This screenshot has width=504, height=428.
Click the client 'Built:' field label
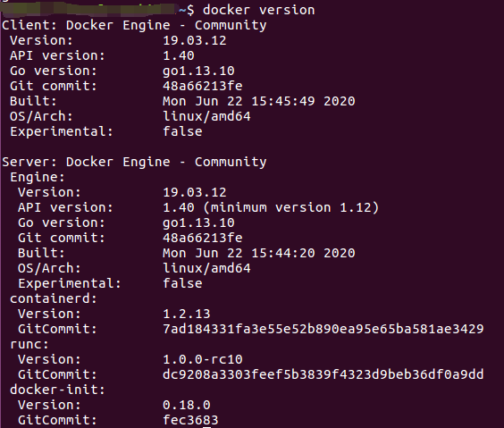pyautogui.click(x=33, y=101)
